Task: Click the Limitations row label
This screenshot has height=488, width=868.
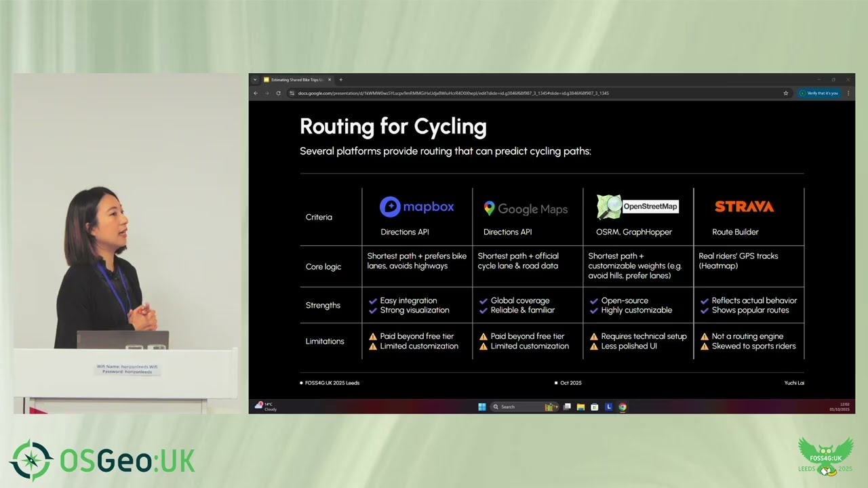Action: coord(325,342)
